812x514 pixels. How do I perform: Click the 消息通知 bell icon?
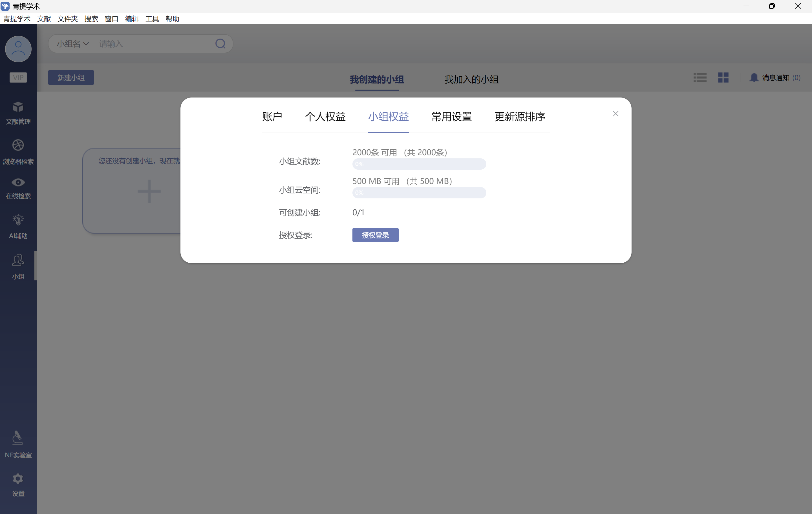(x=754, y=77)
